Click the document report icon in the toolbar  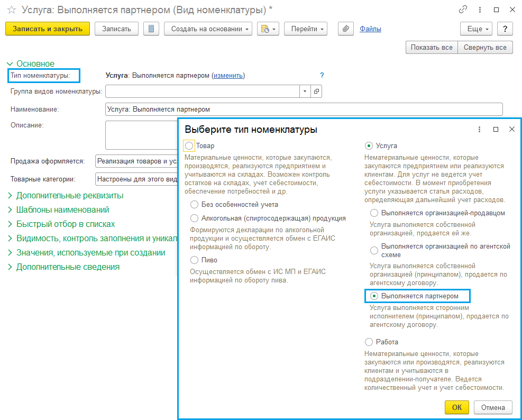click(151, 29)
